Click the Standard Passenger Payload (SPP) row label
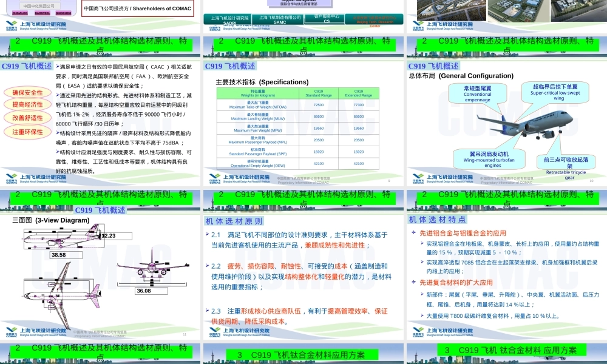 click(258, 152)
